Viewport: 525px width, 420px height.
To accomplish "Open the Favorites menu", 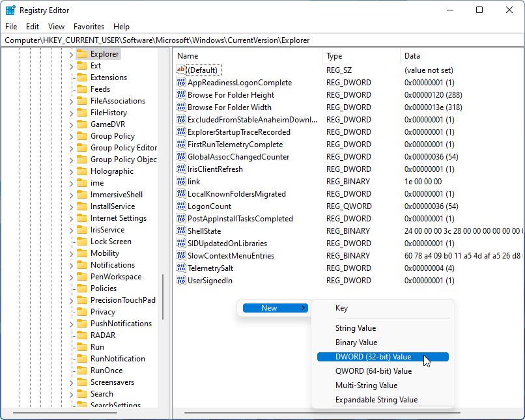I will 89,27.
